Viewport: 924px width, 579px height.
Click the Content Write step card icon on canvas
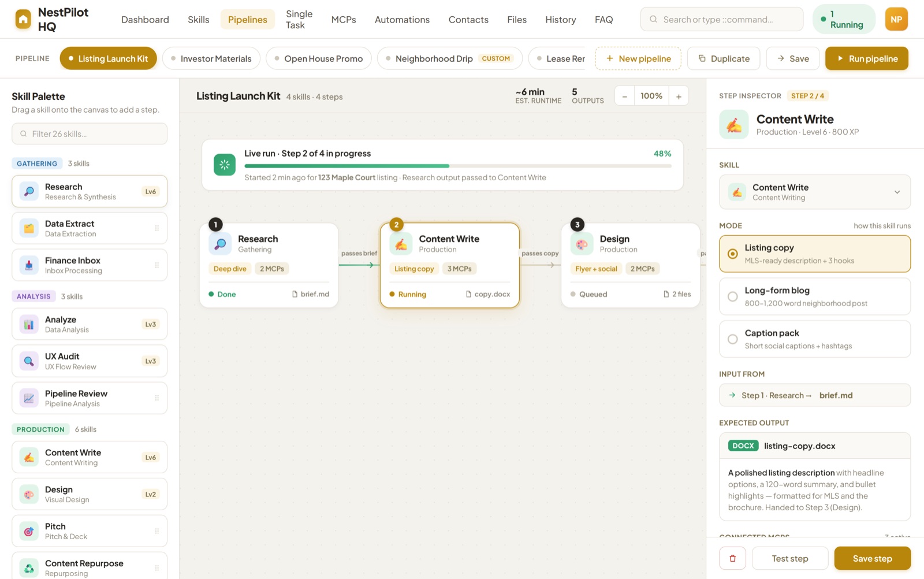point(401,244)
